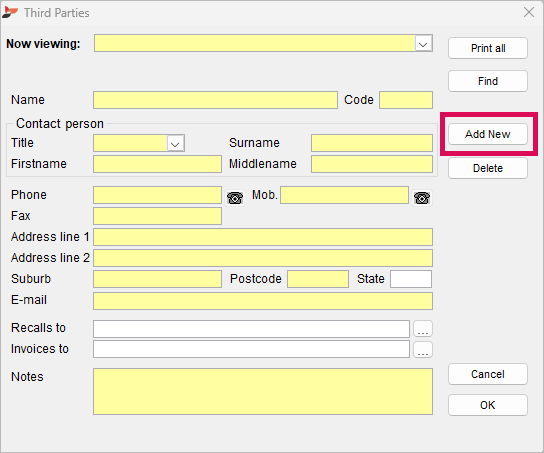
Task: Click the ellipsis button next to Recalls to
Action: tap(423, 329)
